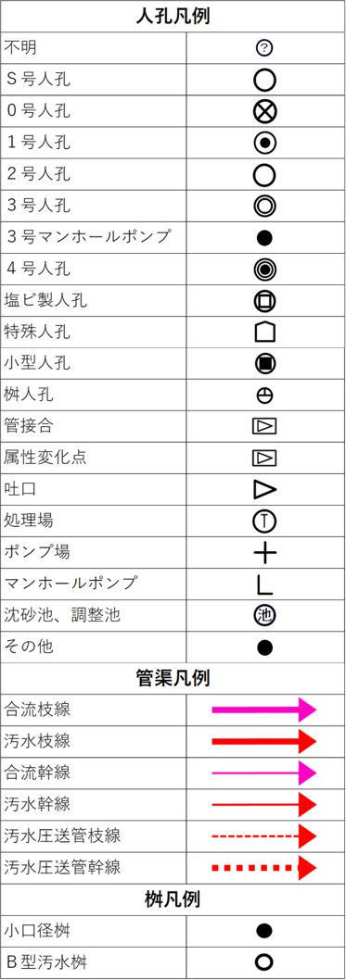Image resolution: width=346 pixels, height=980 pixels.
Task: Click the 桝人孔 divided circle symbol
Action: pos(265,395)
